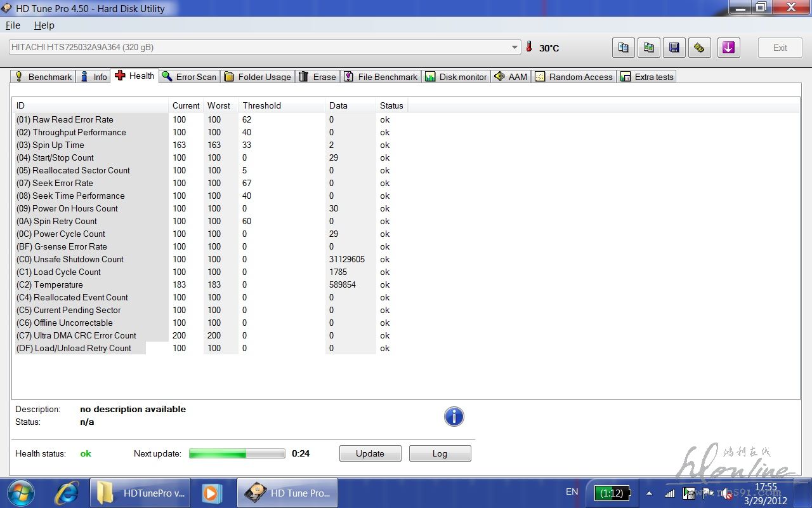
Task: Switch to the Error Scan tab
Action: 189,77
